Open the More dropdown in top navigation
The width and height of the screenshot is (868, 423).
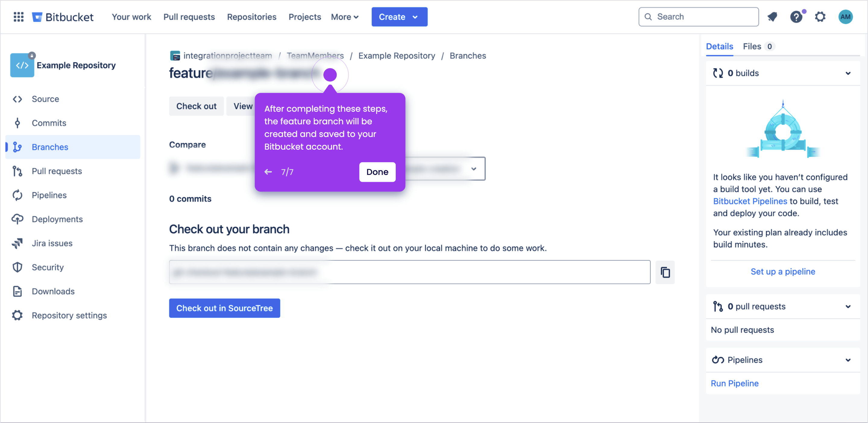tap(344, 17)
